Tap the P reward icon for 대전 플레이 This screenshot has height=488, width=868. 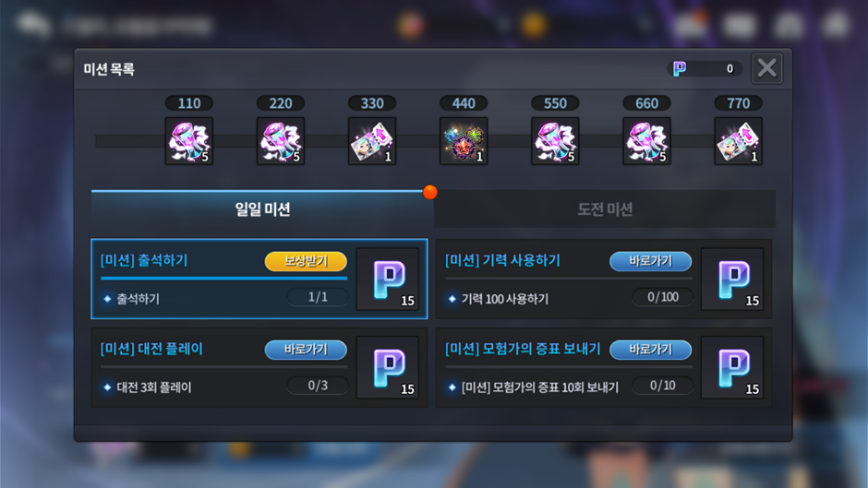click(x=388, y=367)
